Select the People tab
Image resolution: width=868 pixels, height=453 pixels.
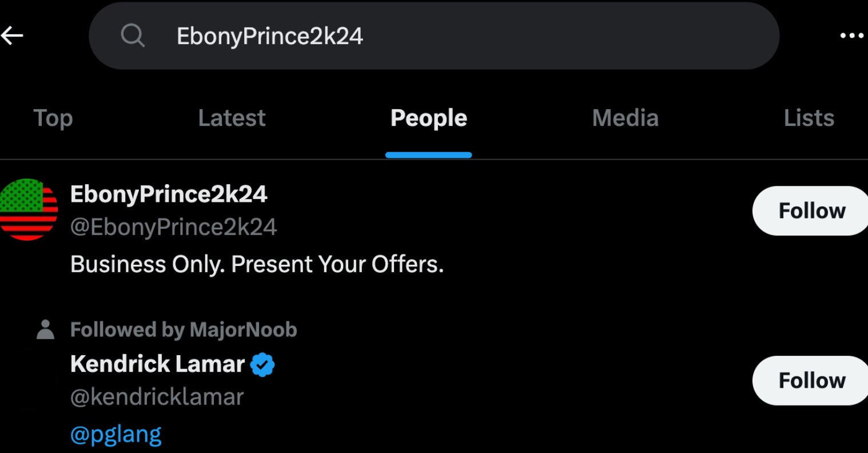428,118
